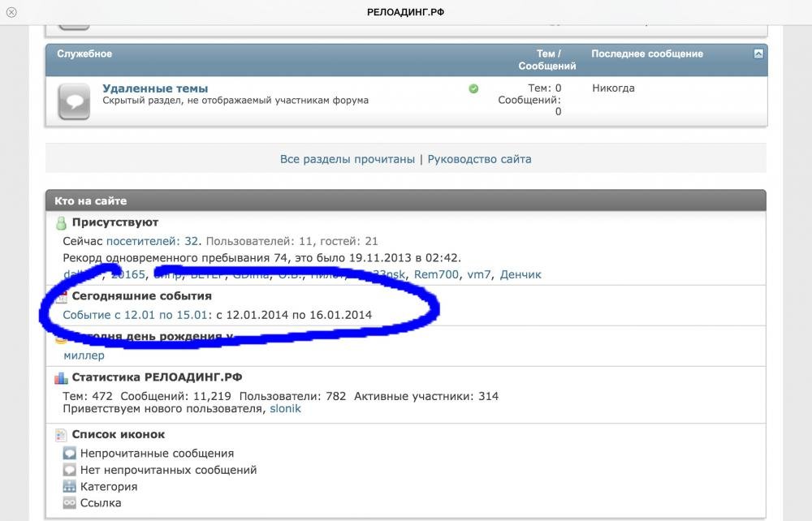Viewport: 812px width, 521px height.
Task: Open the newest member slonik's profile
Action: point(285,409)
